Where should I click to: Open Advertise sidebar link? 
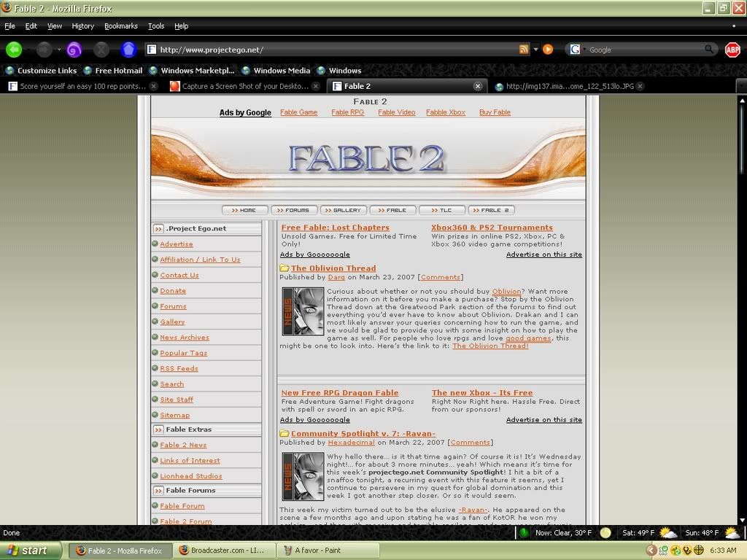(177, 244)
